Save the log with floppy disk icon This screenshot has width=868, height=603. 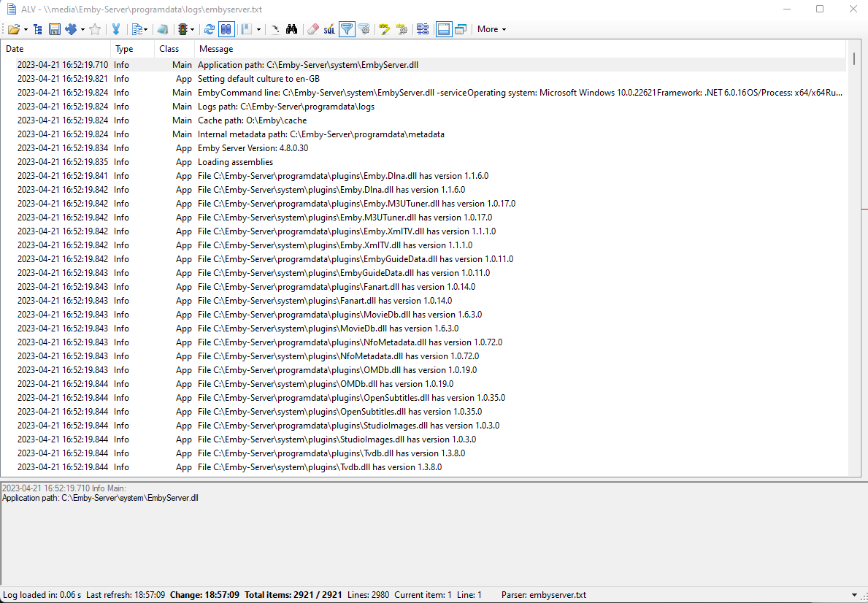(x=54, y=29)
